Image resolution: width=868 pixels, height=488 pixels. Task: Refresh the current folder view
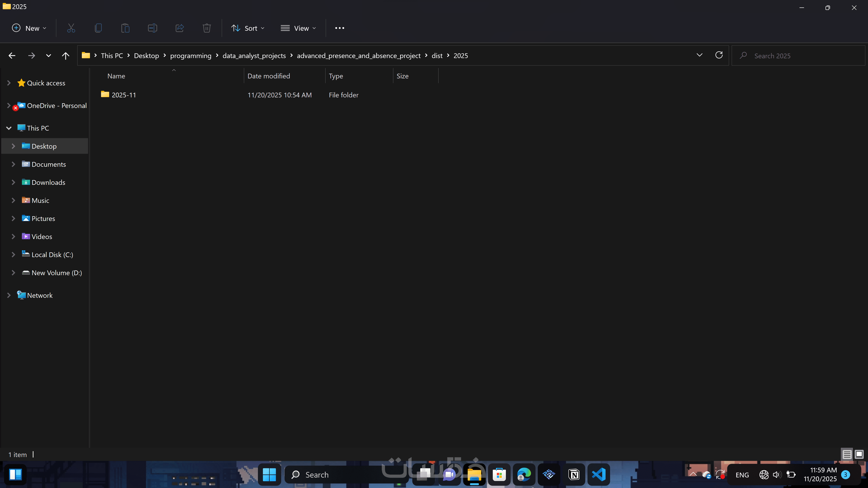pos(719,55)
